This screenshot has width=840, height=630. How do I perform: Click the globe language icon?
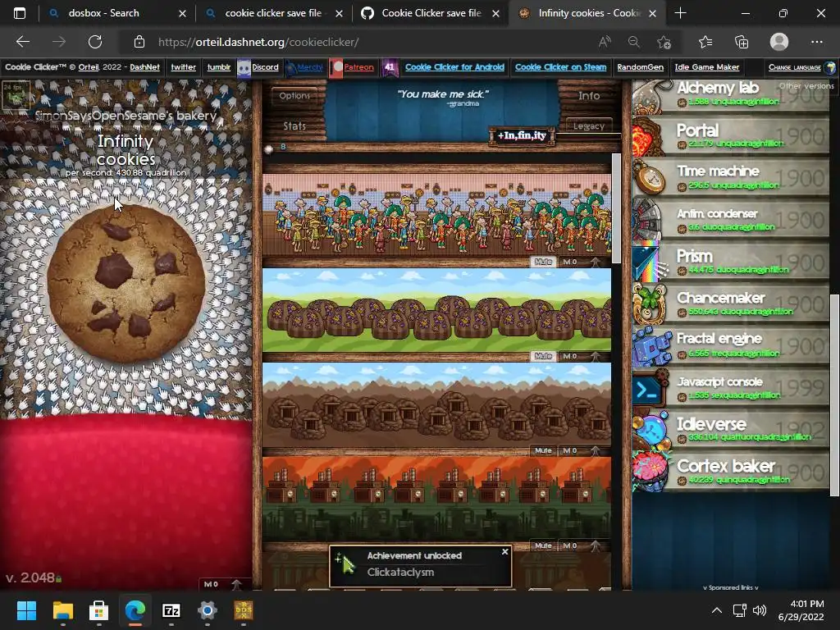click(x=830, y=67)
